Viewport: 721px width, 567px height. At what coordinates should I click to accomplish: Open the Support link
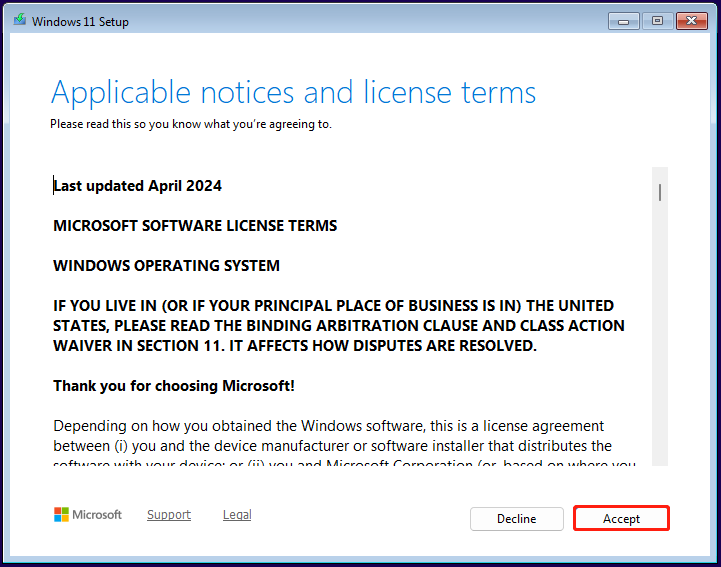pos(169,515)
